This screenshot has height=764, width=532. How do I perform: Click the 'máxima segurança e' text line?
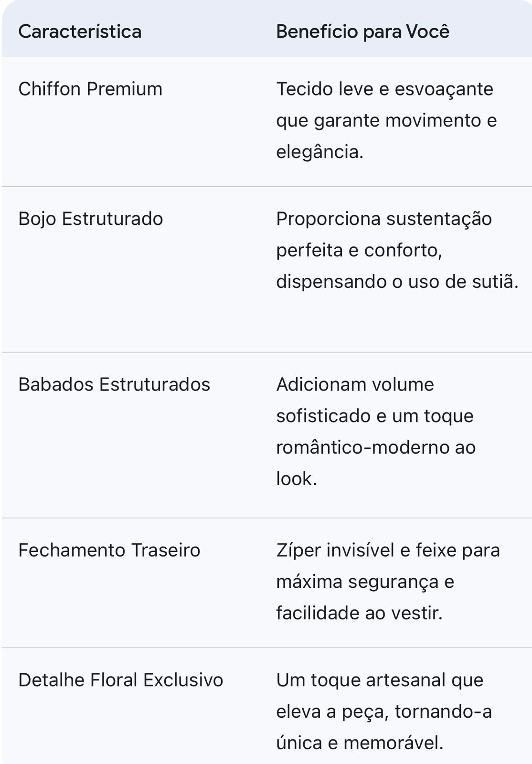pos(365,582)
